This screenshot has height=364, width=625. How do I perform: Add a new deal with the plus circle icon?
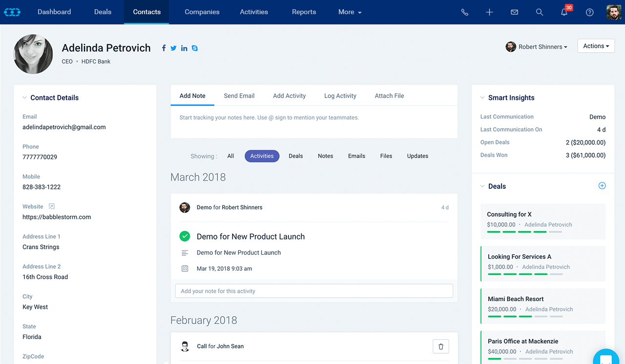pos(602,186)
